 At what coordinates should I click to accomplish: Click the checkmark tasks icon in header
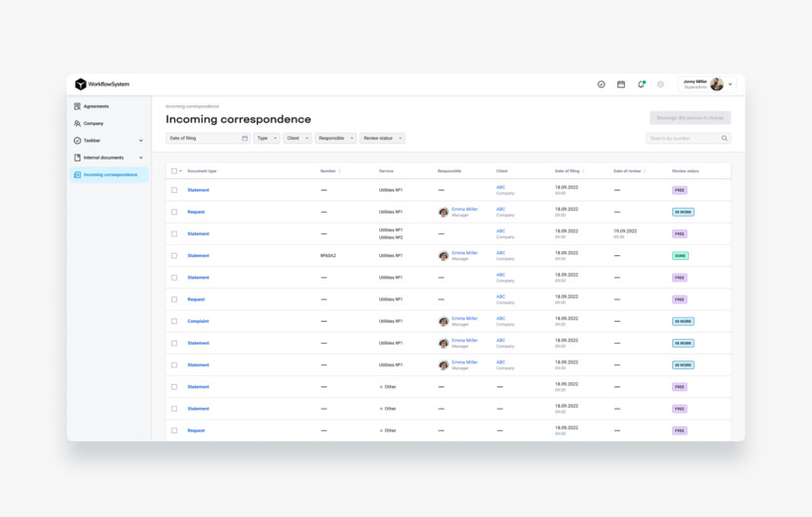click(x=601, y=85)
